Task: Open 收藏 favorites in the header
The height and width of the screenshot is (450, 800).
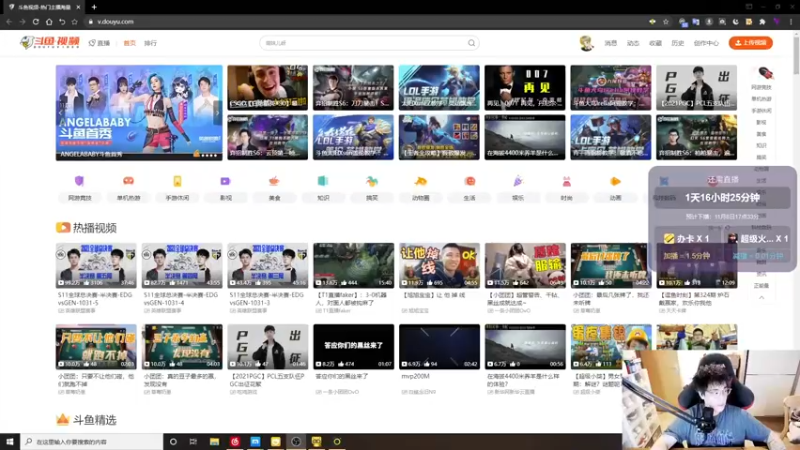Action: coord(655,43)
